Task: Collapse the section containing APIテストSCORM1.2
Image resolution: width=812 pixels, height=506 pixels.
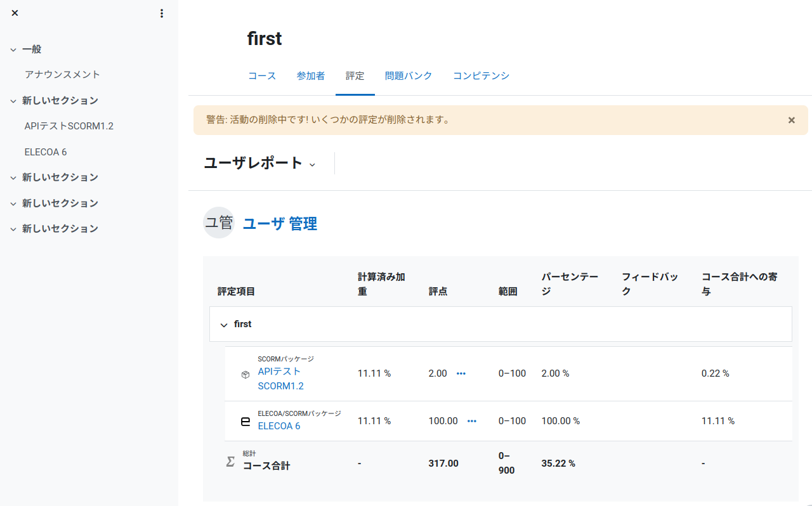Action: (13, 101)
